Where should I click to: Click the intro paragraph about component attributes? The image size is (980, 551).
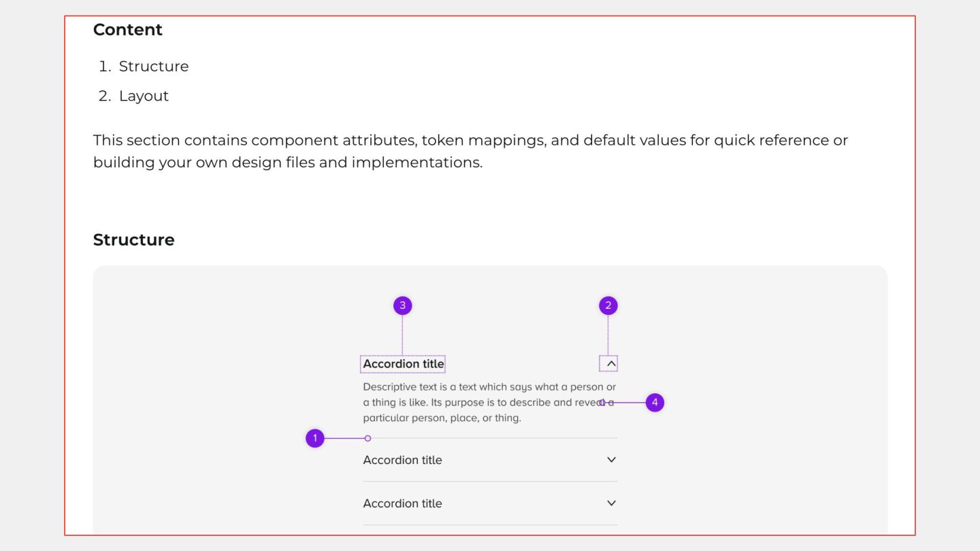470,151
